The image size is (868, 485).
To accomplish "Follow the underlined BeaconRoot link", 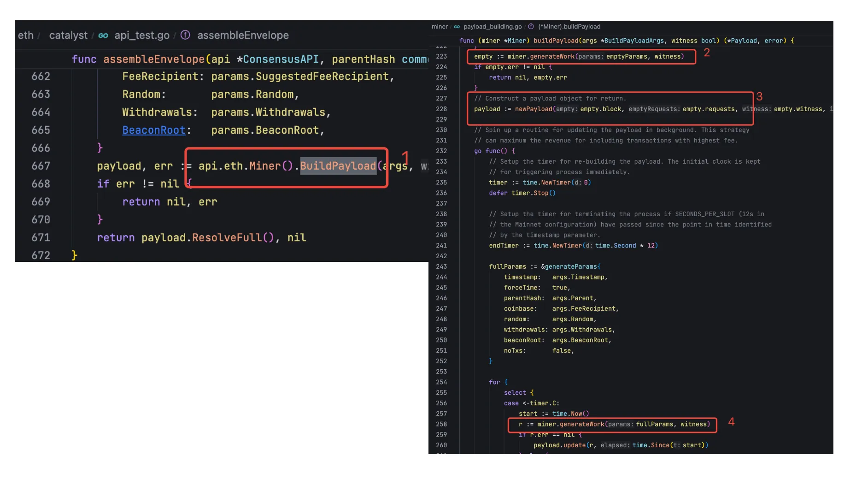I will (x=154, y=130).
